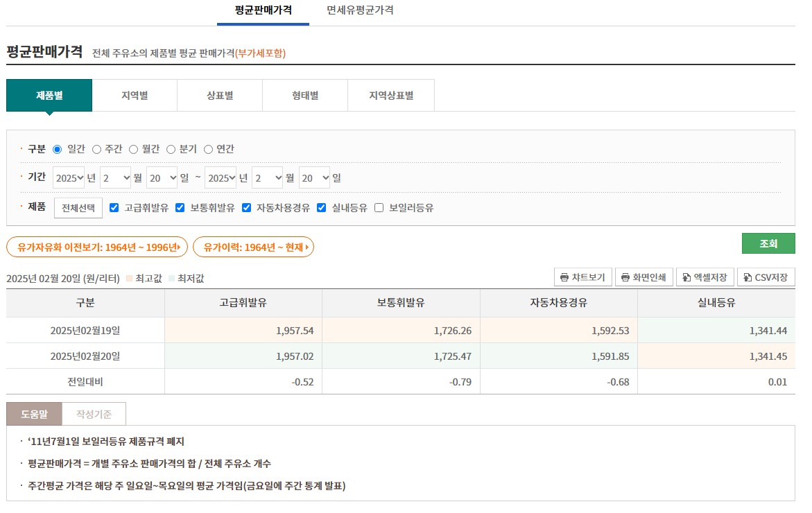Click the CSV저장 button label
812x513 pixels.
click(x=771, y=277)
